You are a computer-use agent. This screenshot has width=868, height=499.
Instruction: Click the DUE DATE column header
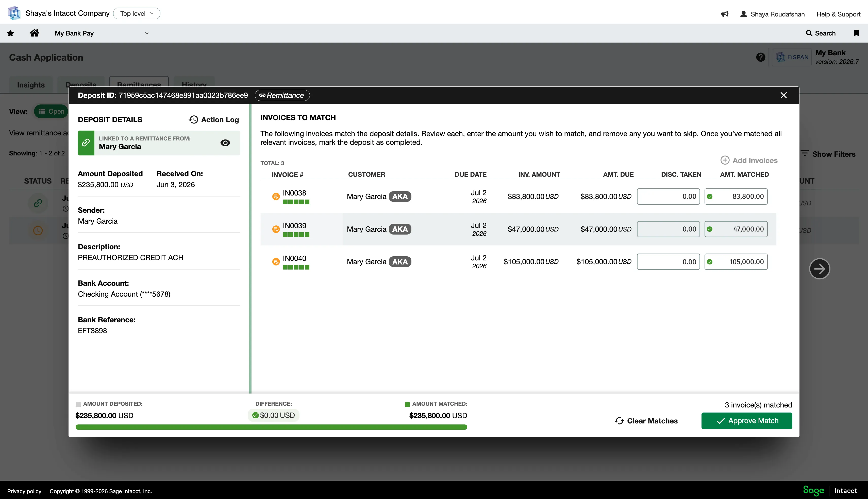471,174
